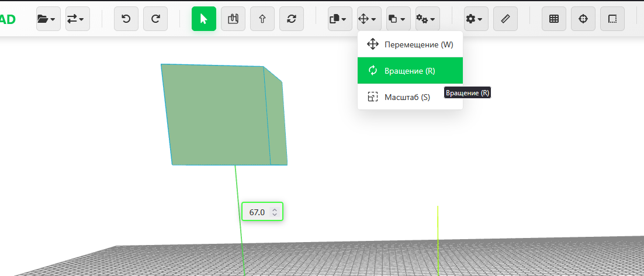644x276 pixels.
Task: Open the folder file dropdown menu
Action: point(49,19)
